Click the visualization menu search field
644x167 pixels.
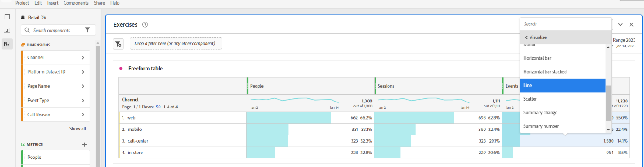(x=566, y=24)
